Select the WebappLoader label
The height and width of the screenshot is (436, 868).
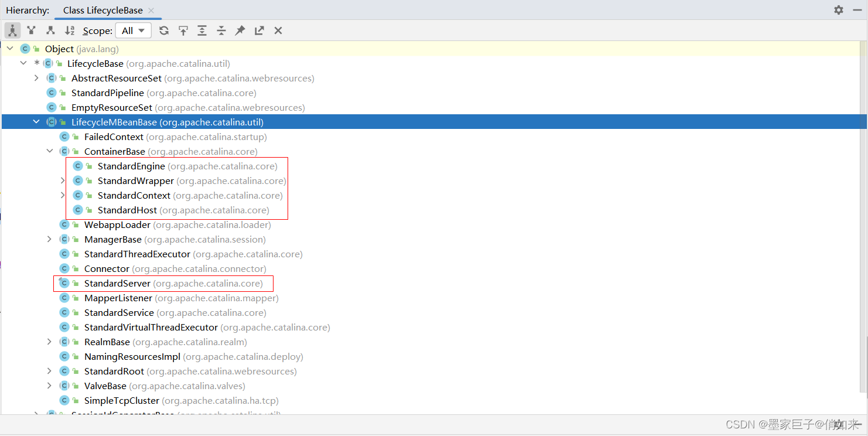tap(117, 224)
